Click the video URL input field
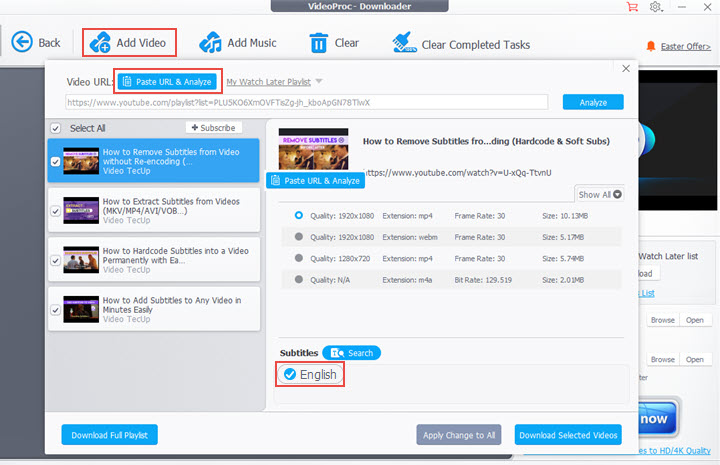 (305, 102)
